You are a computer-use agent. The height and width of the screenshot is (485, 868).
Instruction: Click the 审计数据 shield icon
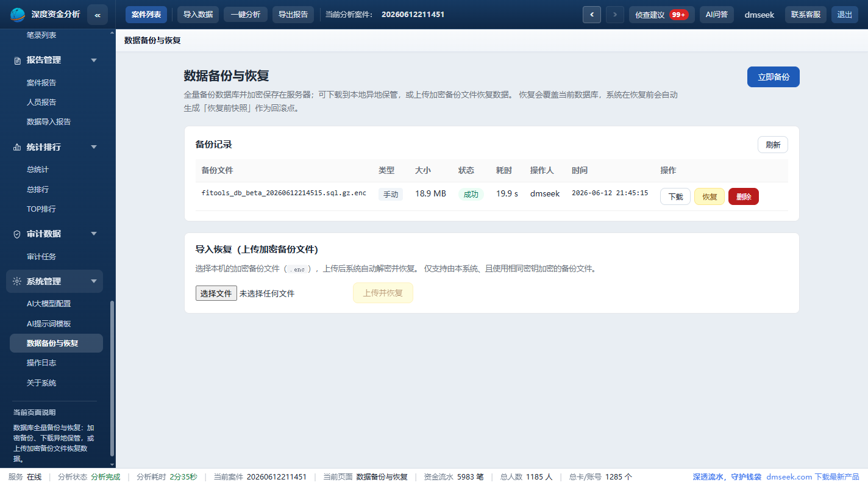pyautogui.click(x=17, y=234)
